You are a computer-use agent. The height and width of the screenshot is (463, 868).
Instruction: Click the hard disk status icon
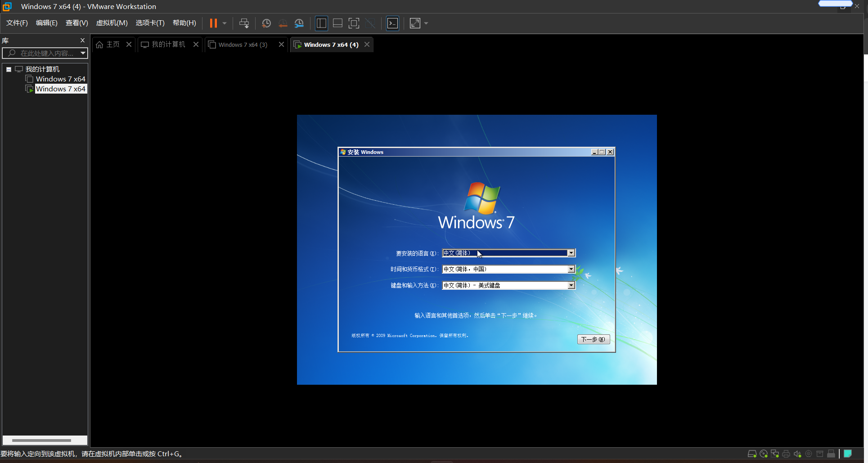(x=752, y=454)
